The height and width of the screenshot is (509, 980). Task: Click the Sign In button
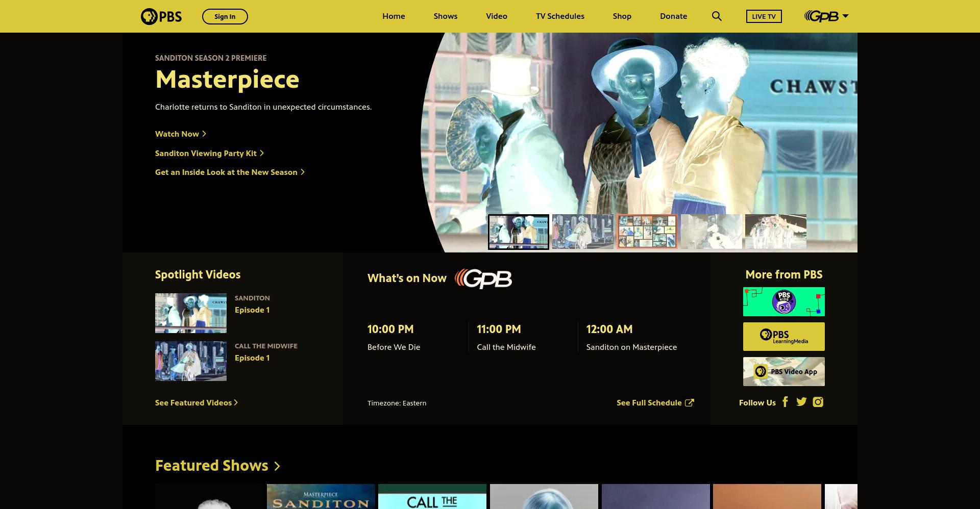[x=225, y=16]
